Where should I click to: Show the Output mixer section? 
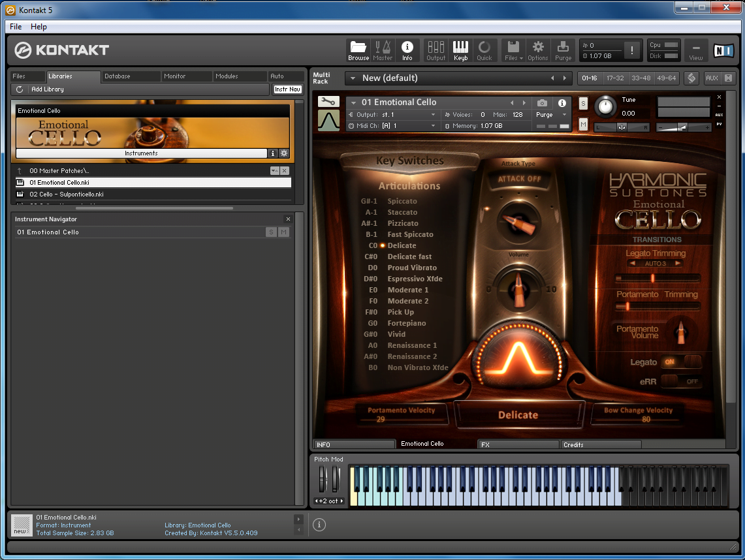pyautogui.click(x=436, y=51)
